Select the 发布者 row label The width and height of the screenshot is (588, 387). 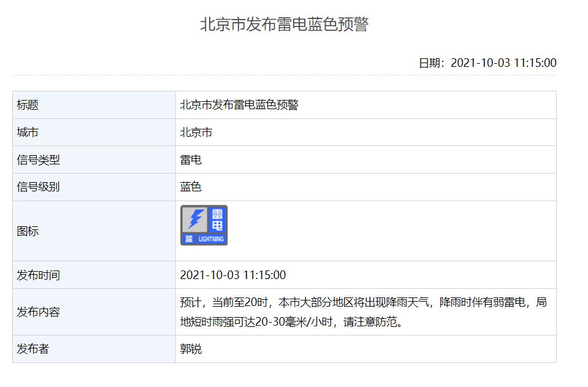(x=33, y=349)
